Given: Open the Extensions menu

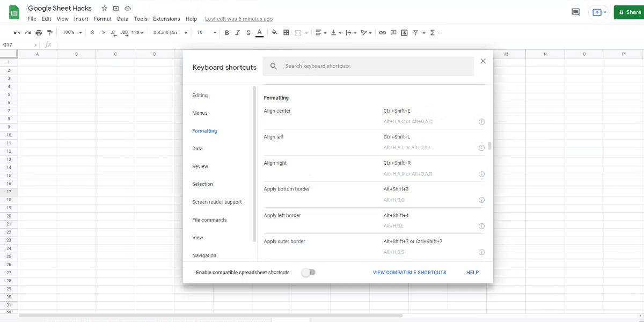Looking at the screenshot, I should click(166, 19).
